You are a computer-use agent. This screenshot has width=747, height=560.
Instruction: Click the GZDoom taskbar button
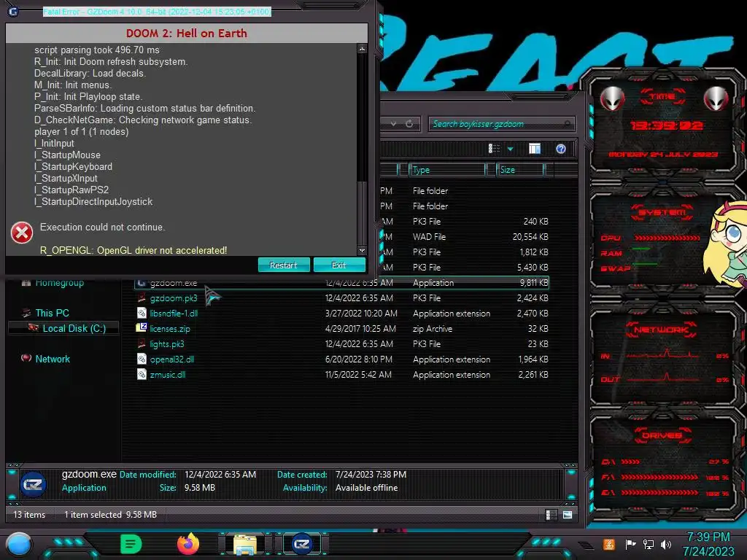(x=301, y=544)
